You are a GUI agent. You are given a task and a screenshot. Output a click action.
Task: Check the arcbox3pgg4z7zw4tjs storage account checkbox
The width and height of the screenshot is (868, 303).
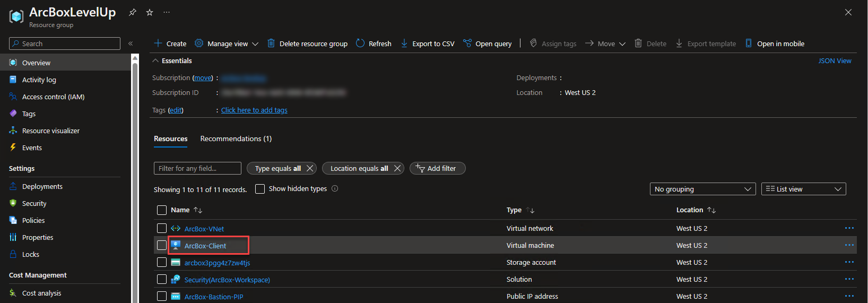click(x=162, y=262)
